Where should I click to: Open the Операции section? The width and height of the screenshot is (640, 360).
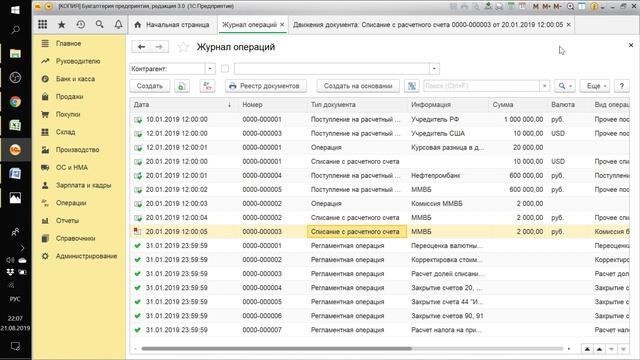pos(79,203)
